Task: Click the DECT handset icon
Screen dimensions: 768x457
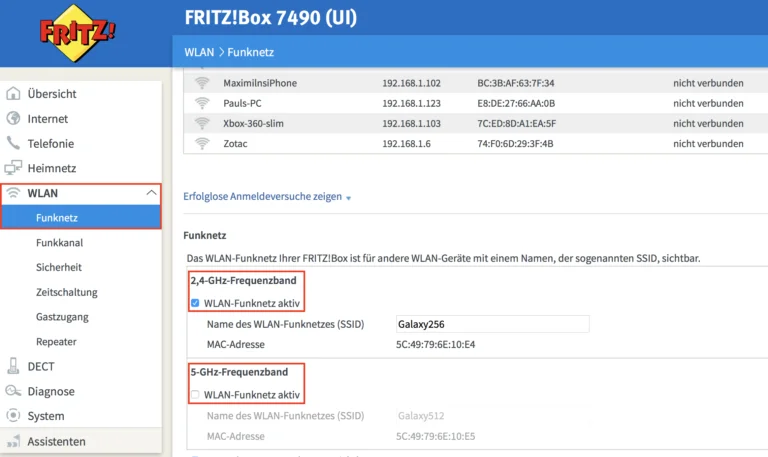Action: (x=13, y=366)
